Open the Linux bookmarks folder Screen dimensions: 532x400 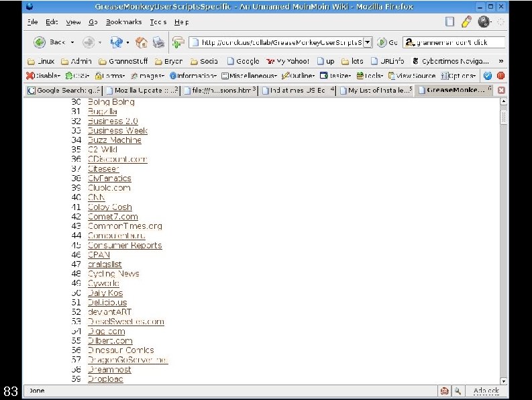coord(41,62)
